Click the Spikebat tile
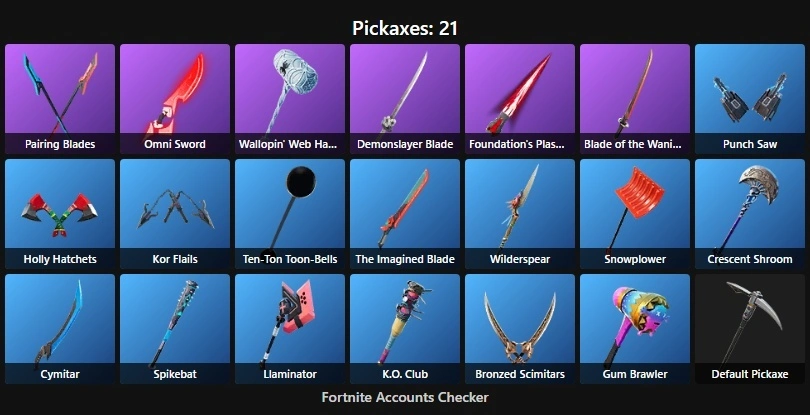This screenshot has width=810, height=415. tap(175, 329)
